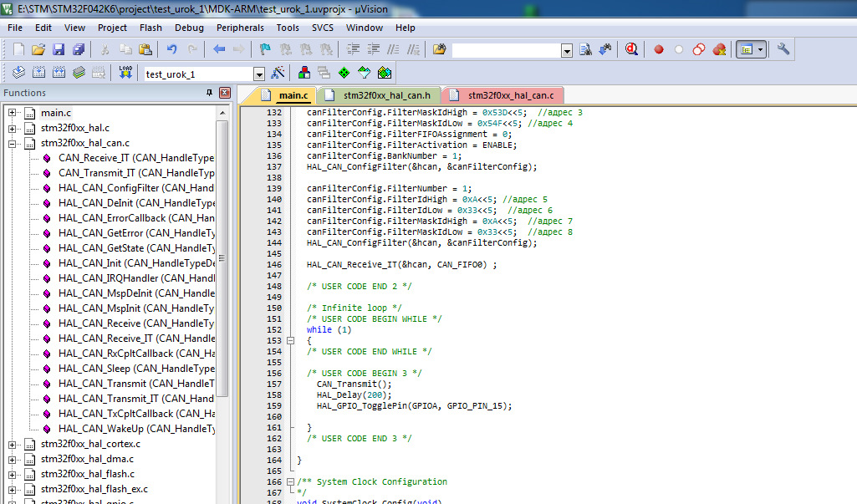This screenshot has height=504, width=857.
Task: Toggle pin on Functions panel
Action: click(210, 93)
